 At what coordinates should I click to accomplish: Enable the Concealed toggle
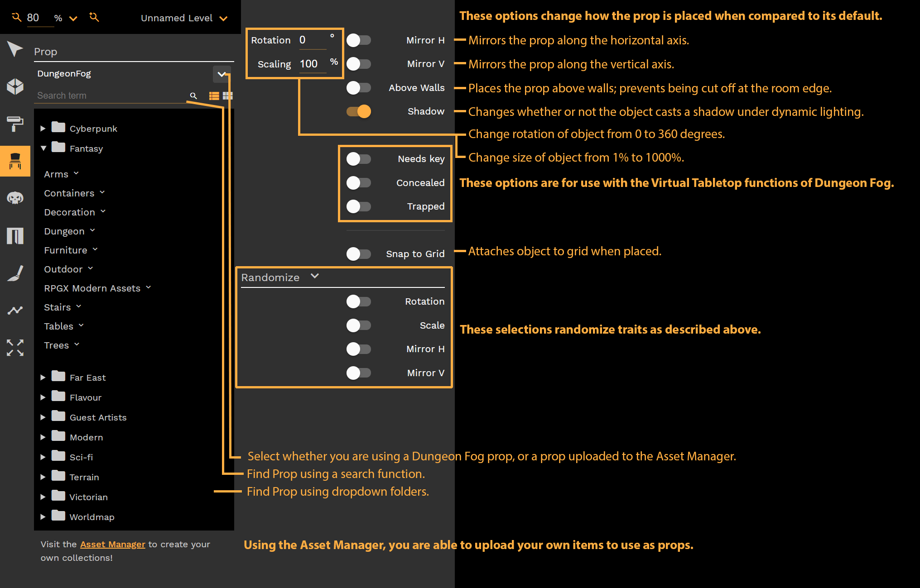click(358, 183)
